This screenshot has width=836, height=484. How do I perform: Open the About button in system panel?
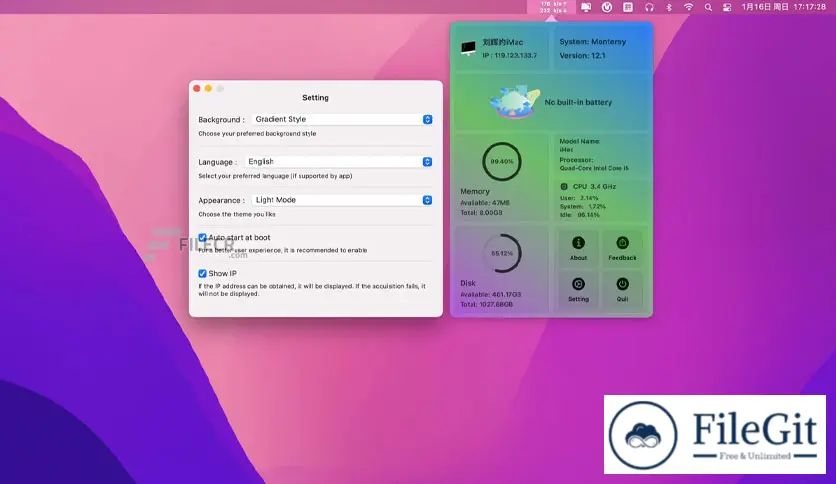[578, 248]
